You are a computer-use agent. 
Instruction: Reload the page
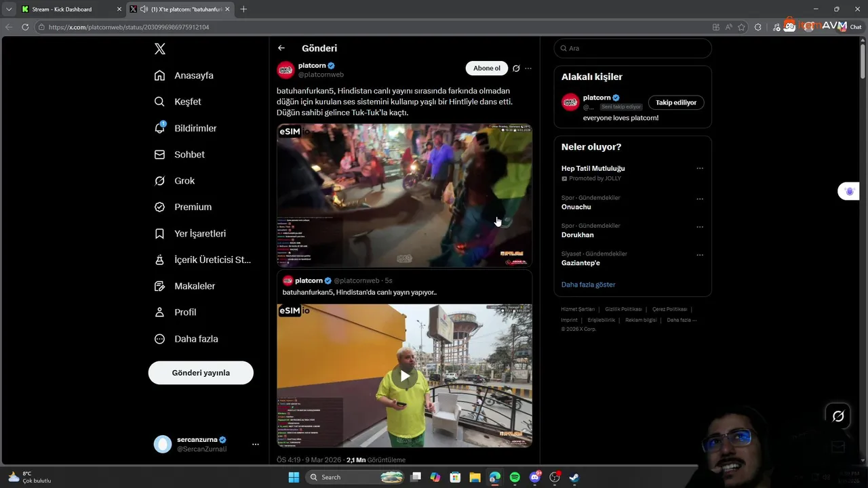pos(25,27)
